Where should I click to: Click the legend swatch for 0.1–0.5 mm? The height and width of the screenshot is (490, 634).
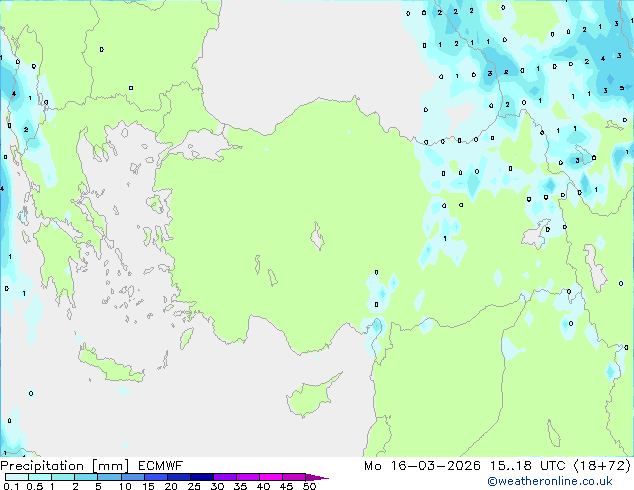[17, 477]
